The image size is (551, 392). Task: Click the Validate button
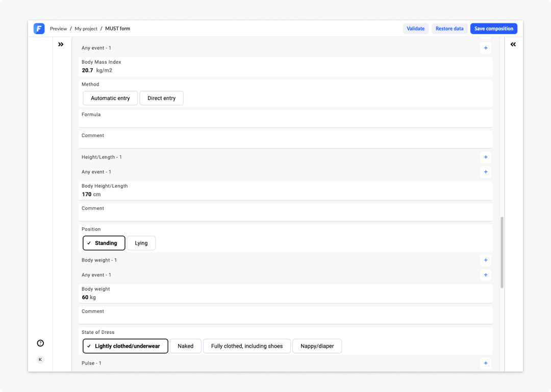tap(416, 29)
